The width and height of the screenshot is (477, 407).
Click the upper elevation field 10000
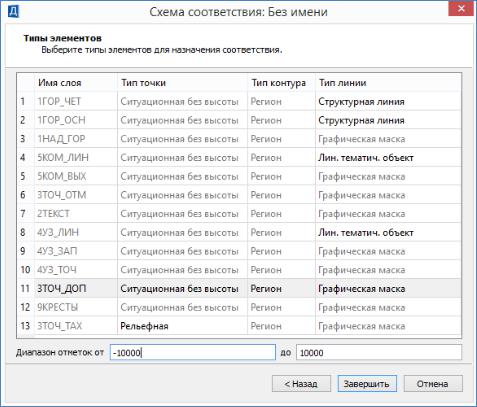click(379, 352)
